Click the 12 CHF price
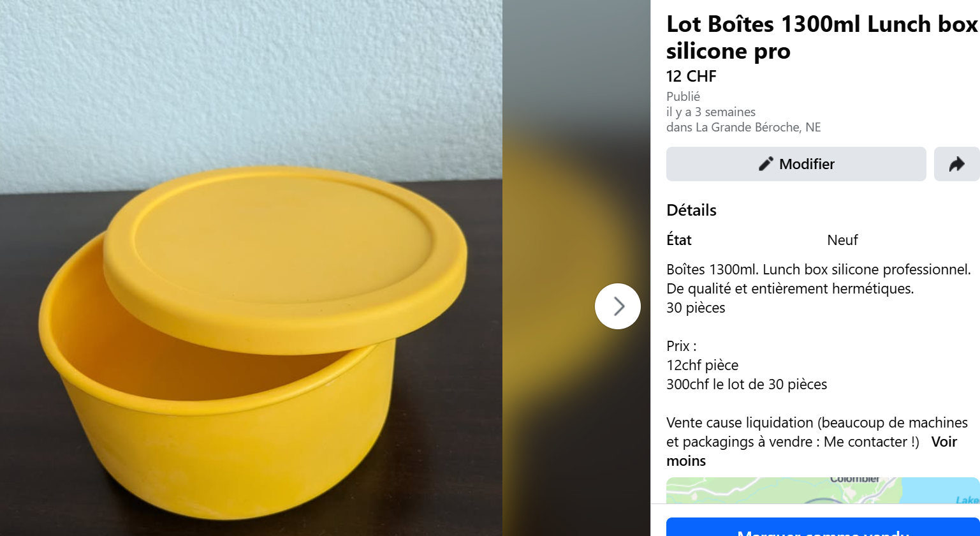This screenshot has width=980, height=536. click(691, 77)
